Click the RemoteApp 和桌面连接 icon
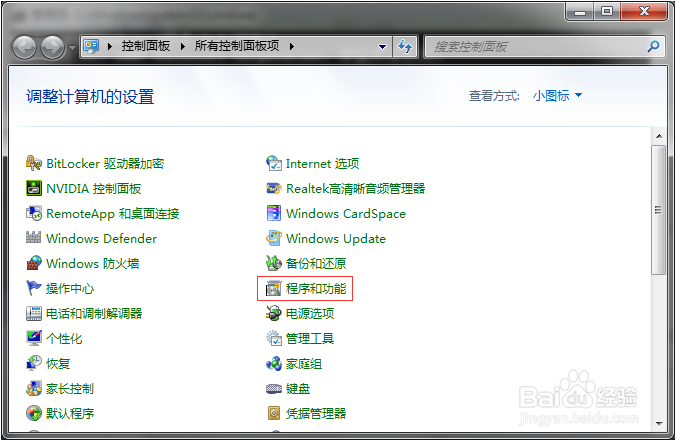 (34, 214)
